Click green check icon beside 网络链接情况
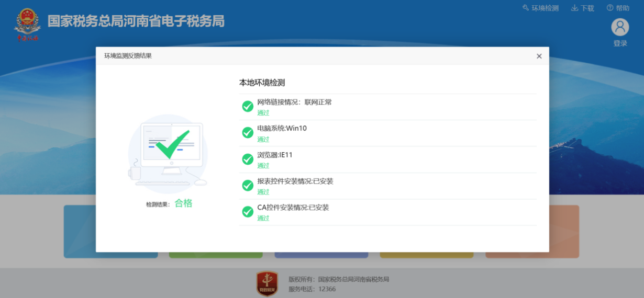644x298 pixels. pyautogui.click(x=248, y=107)
